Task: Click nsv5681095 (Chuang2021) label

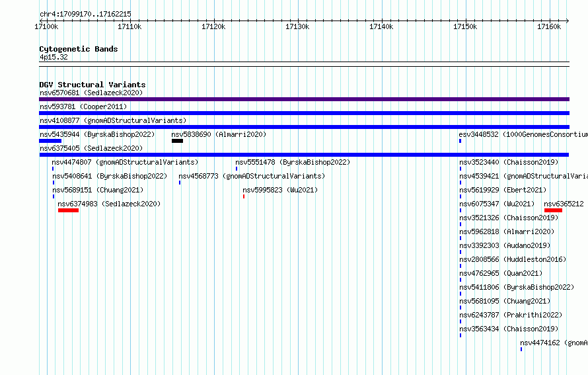Action: point(505,301)
